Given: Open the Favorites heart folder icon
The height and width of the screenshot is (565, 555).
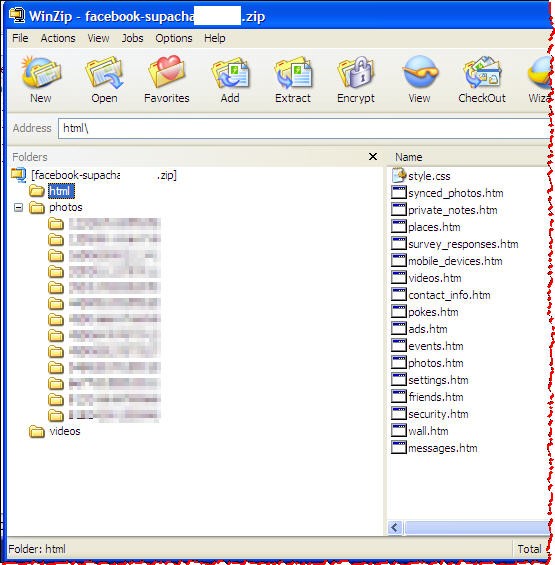Looking at the screenshot, I should click(167, 71).
